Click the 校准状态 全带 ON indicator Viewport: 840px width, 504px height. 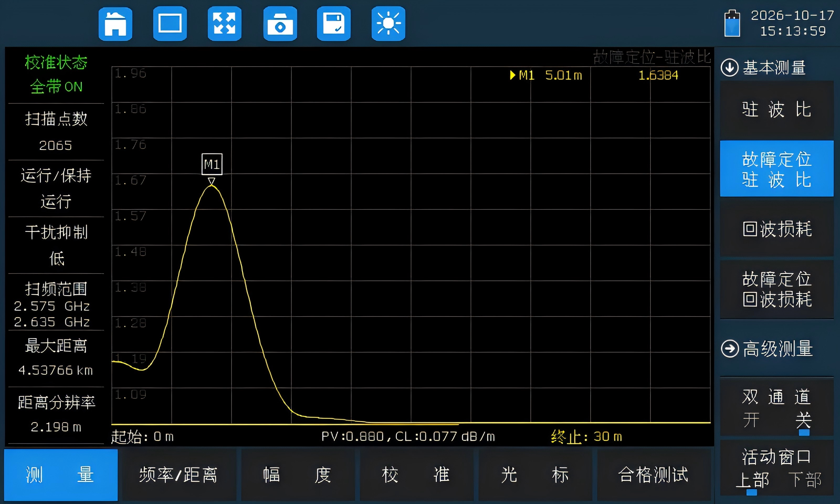point(56,74)
